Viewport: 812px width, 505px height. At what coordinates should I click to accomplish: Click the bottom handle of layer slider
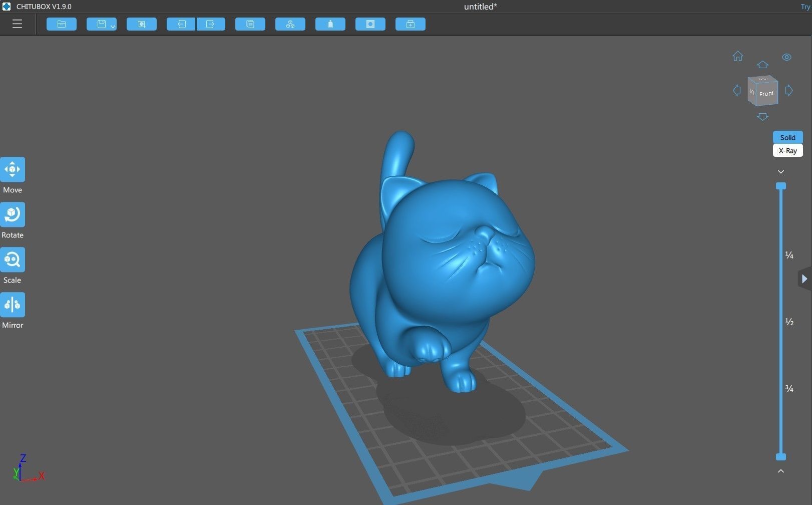(x=781, y=457)
